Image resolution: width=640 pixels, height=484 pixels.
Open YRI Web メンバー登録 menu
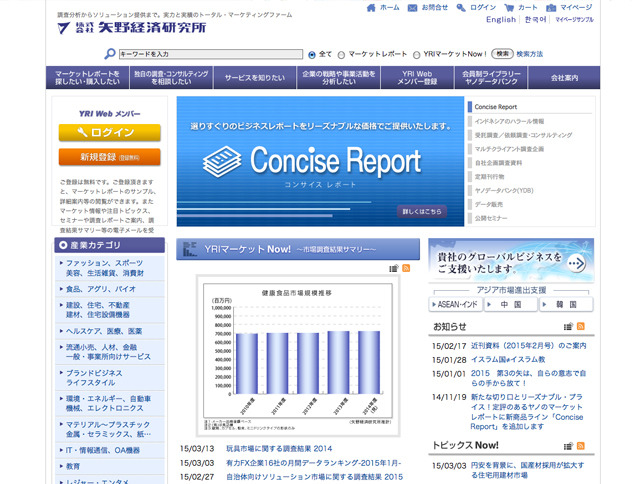point(418,78)
